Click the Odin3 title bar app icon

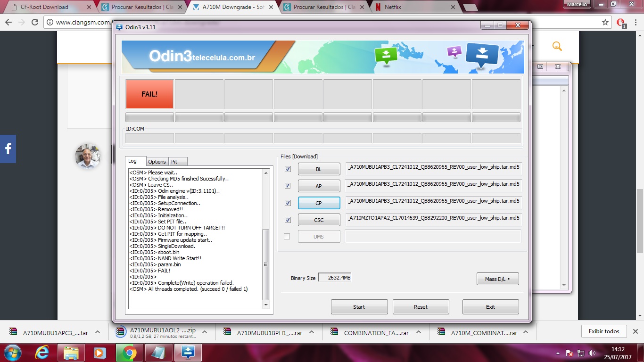(119, 27)
